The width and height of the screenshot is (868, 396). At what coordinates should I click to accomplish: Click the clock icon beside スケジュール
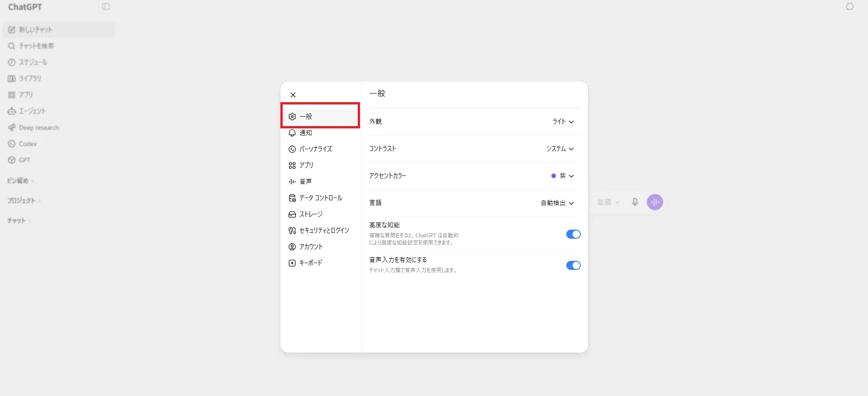12,62
